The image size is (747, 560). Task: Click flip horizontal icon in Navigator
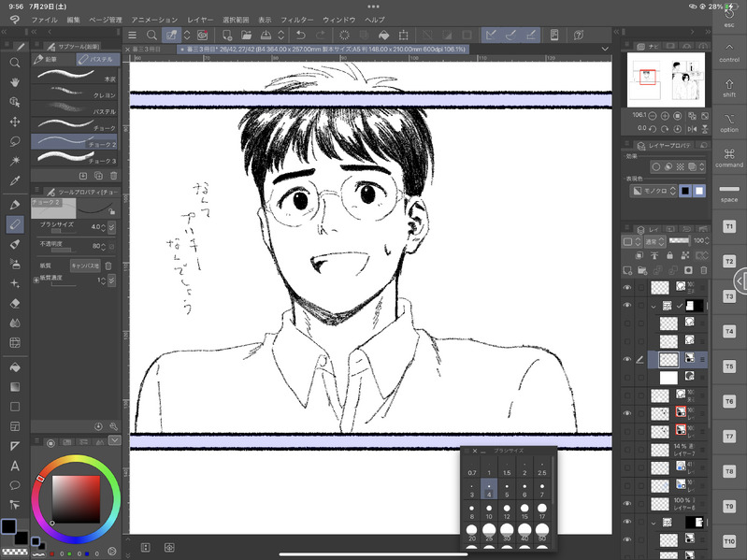692,129
